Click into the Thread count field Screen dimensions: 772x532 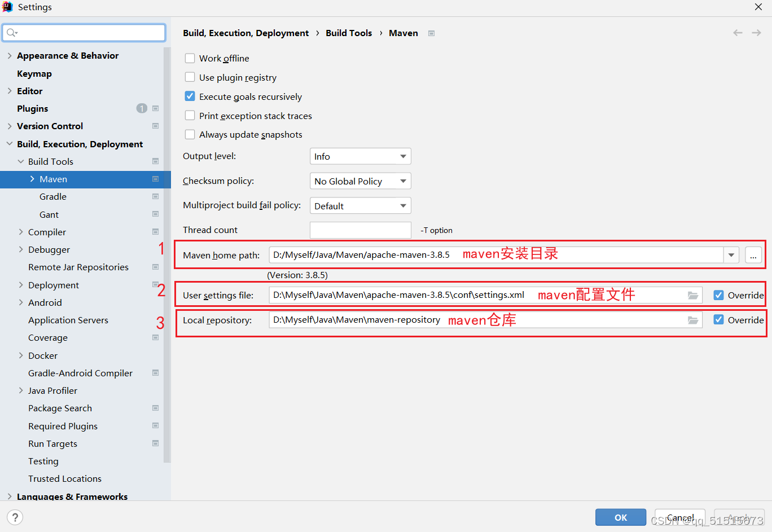click(x=360, y=230)
